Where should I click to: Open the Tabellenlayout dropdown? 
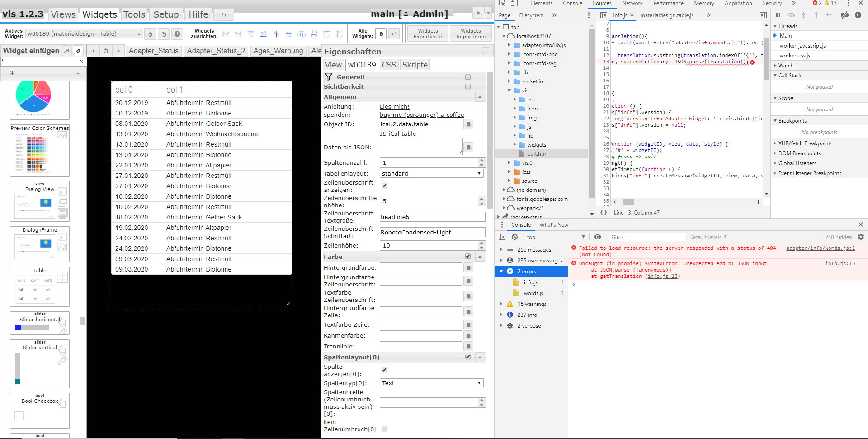pyautogui.click(x=431, y=173)
